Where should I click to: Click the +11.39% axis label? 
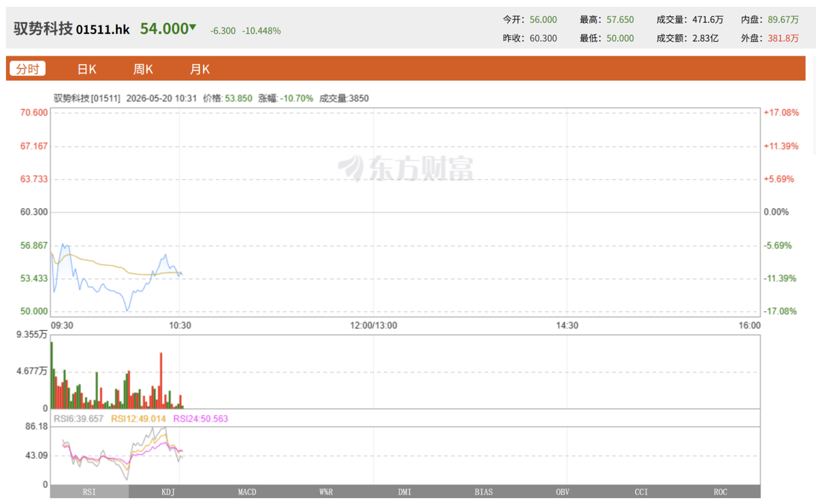click(781, 146)
